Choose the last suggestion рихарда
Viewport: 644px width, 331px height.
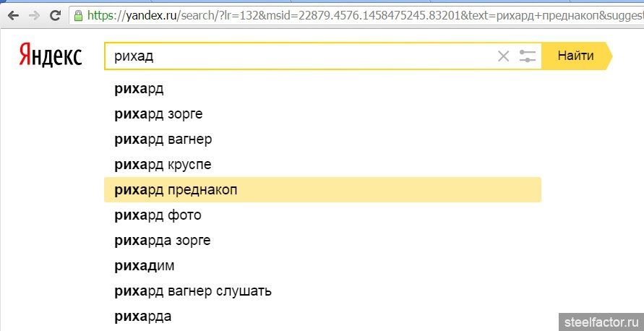point(322,317)
